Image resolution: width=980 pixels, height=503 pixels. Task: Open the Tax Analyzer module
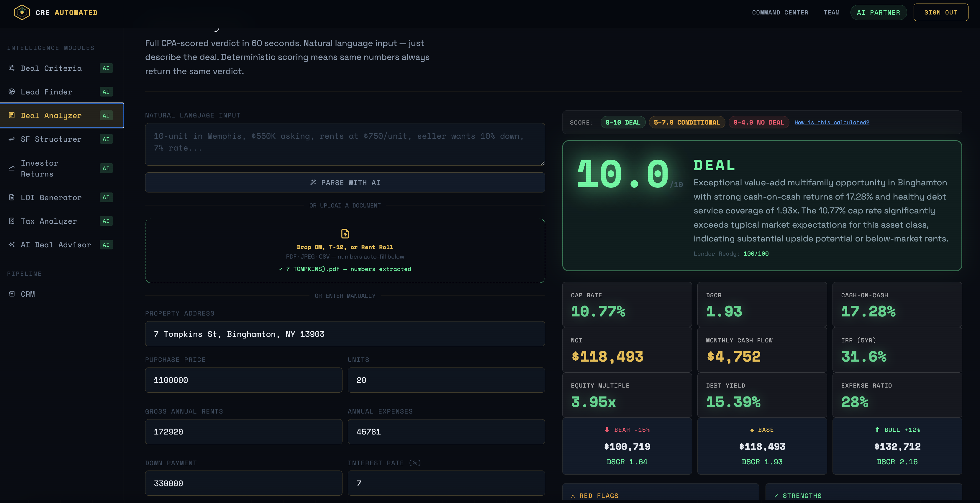(x=62, y=221)
